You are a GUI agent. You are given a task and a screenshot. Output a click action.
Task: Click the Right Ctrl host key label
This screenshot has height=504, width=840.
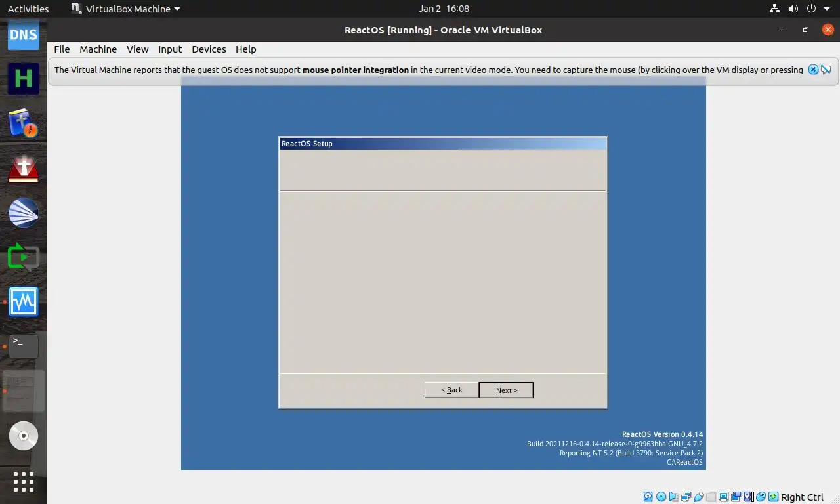802,497
